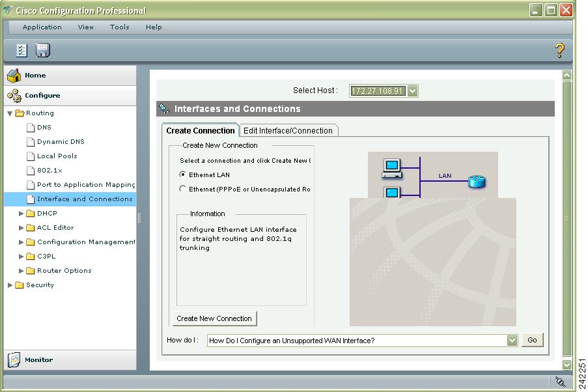Click the Configure gears icon
This screenshot has height=392, width=588.
click(x=13, y=95)
